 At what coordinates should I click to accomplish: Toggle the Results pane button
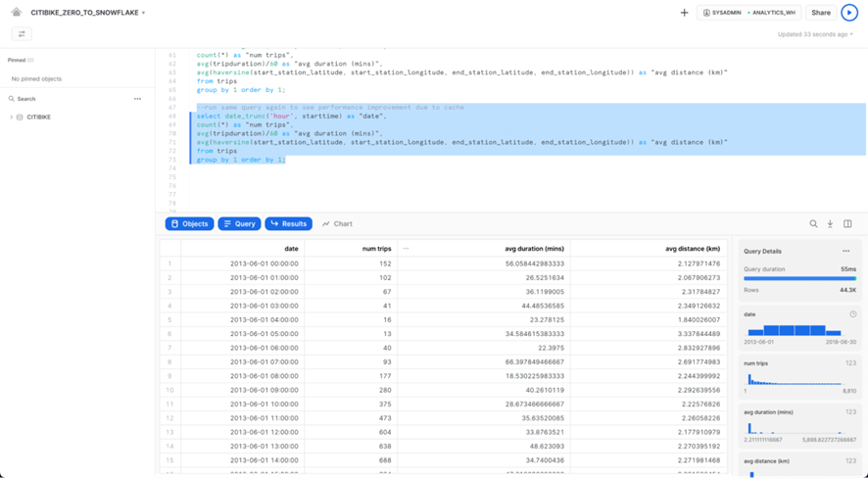pos(288,224)
